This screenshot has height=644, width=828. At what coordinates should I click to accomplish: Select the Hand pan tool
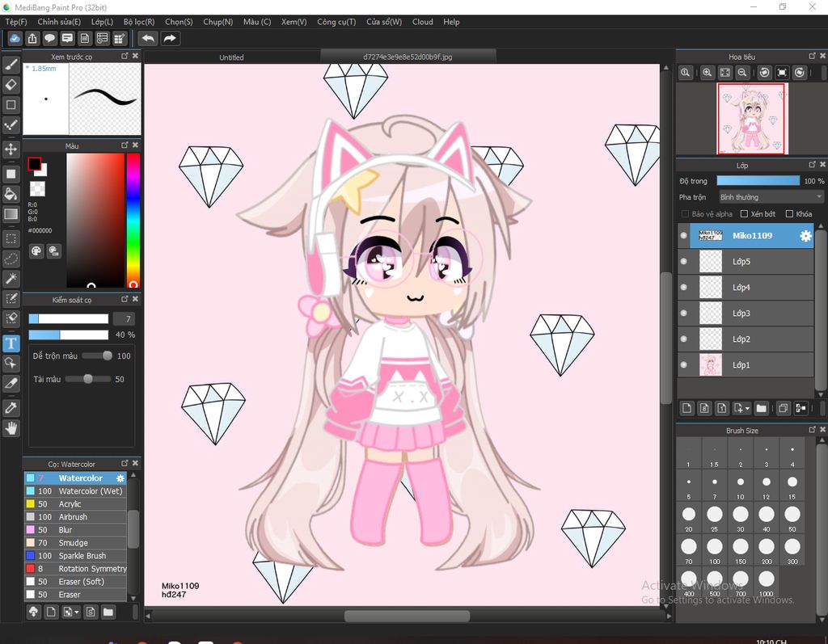[x=11, y=428]
